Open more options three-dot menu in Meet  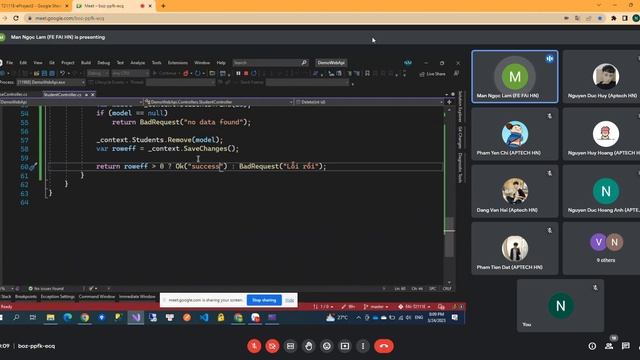pos(363,346)
